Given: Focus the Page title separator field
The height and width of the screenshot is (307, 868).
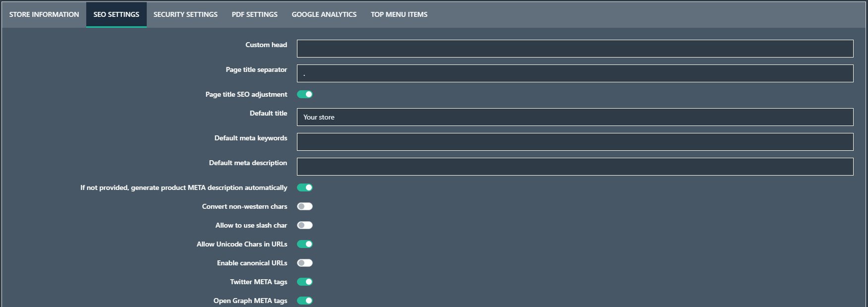Looking at the screenshot, I should (575, 73).
